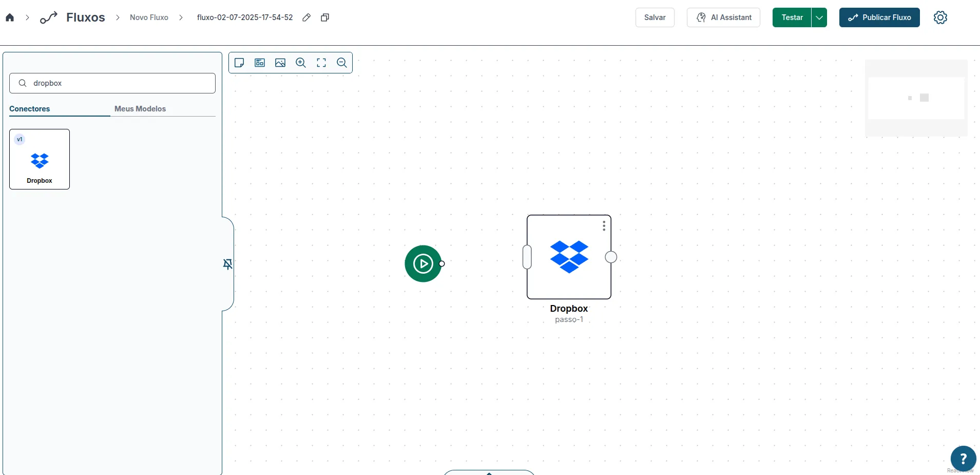This screenshot has height=475, width=980.
Task: Focus the dropbox search field
Action: click(112, 83)
